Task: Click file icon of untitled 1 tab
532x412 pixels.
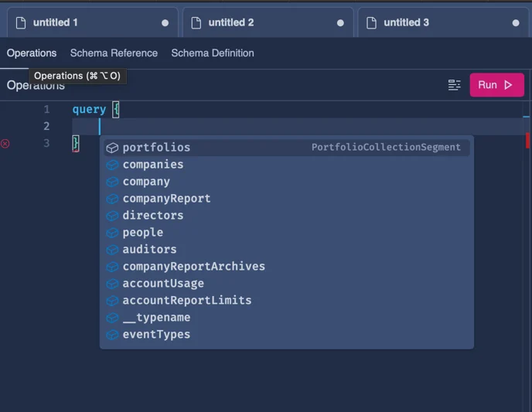Action: pyautogui.click(x=21, y=22)
